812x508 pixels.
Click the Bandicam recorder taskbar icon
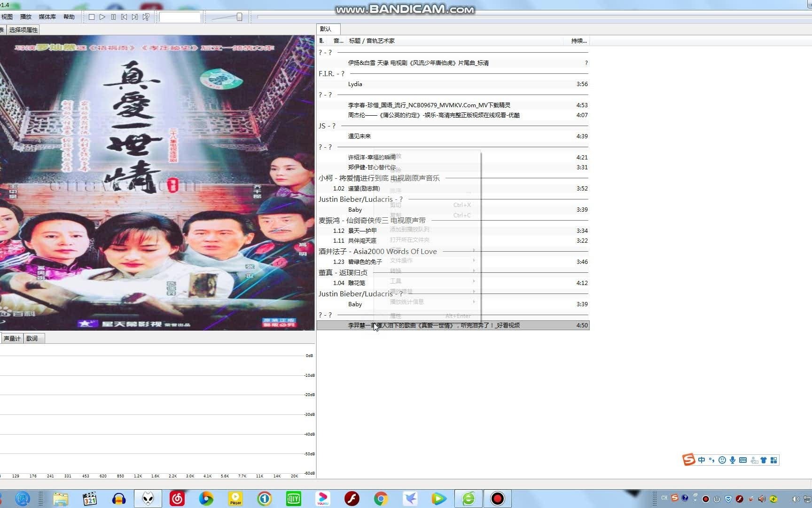pos(498,499)
